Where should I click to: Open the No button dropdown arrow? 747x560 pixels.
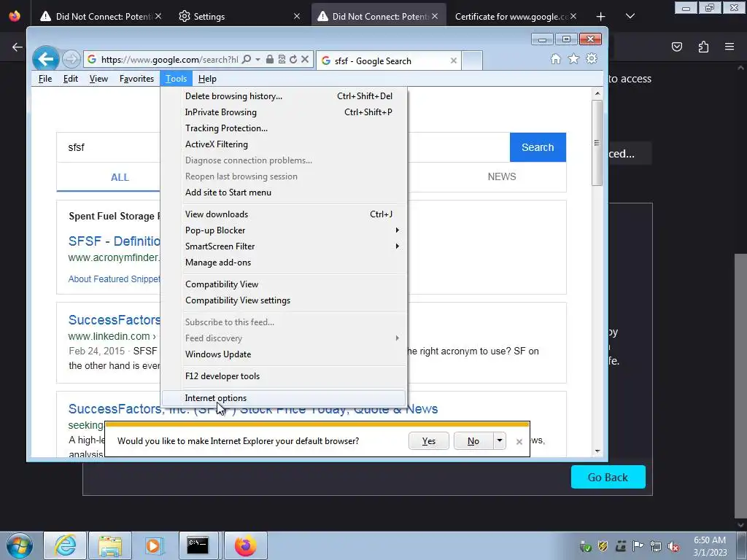pyautogui.click(x=499, y=441)
